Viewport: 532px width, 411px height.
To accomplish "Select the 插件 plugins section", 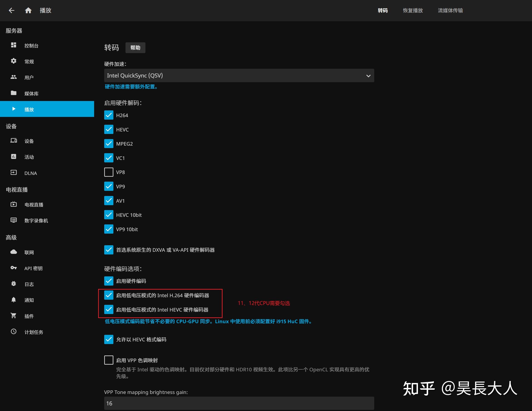I will [29, 316].
